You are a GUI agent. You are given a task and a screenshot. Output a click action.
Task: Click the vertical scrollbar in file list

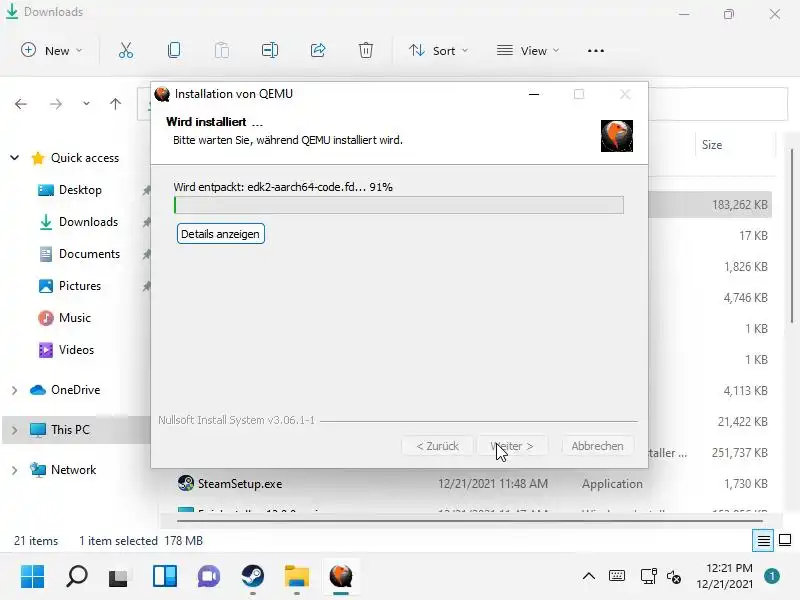click(x=792, y=235)
